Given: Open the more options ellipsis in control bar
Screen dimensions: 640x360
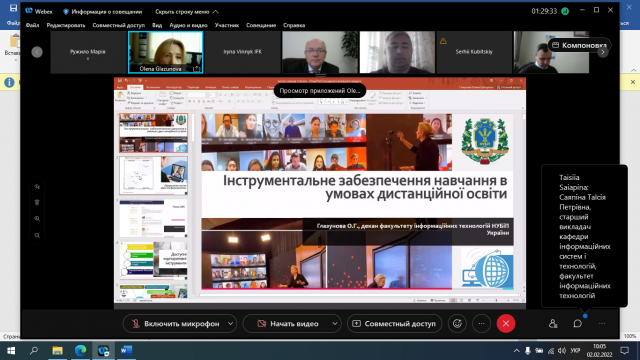Looking at the screenshot, I should (x=482, y=324).
